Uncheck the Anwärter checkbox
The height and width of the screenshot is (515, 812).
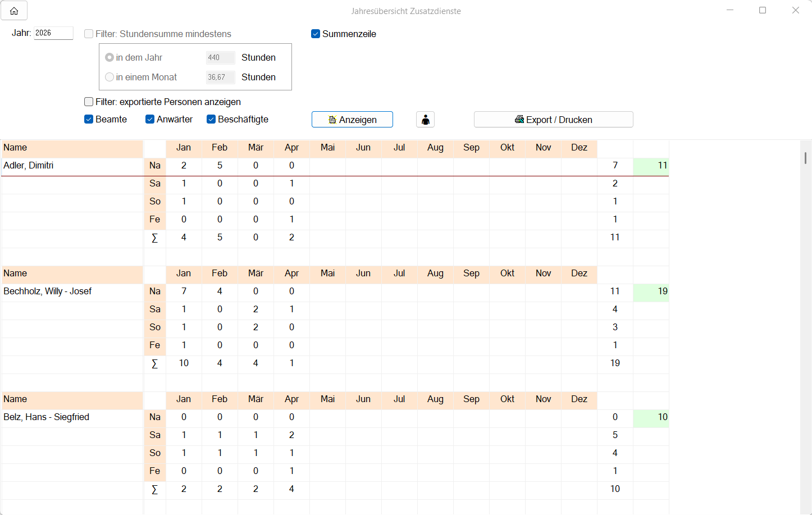pyautogui.click(x=150, y=119)
